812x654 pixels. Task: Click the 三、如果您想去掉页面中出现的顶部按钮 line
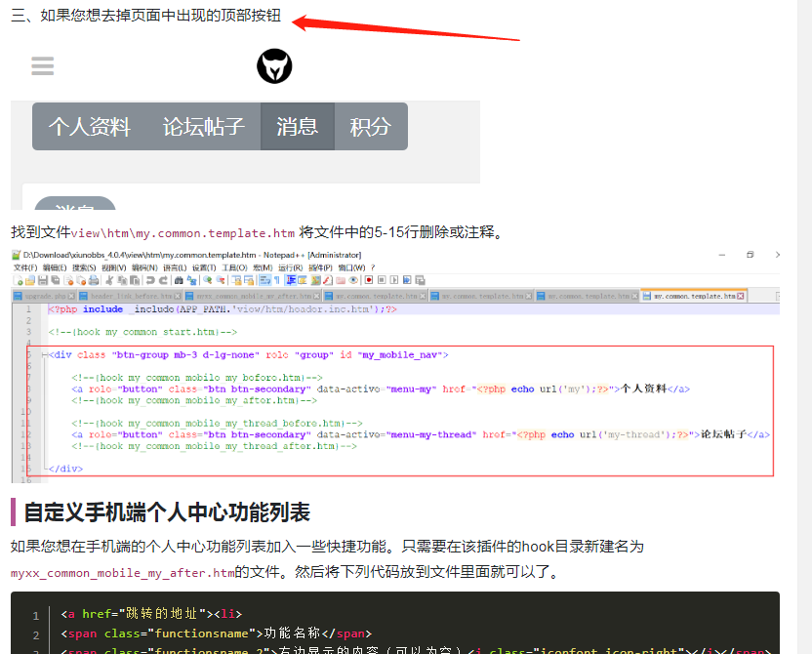coord(146,16)
